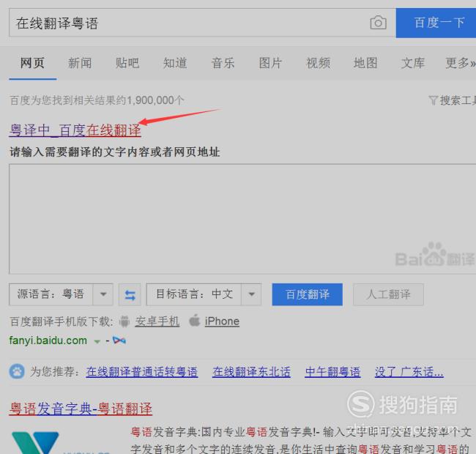
Task: Switch to the 图片 tab
Action: tap(270, 63)
